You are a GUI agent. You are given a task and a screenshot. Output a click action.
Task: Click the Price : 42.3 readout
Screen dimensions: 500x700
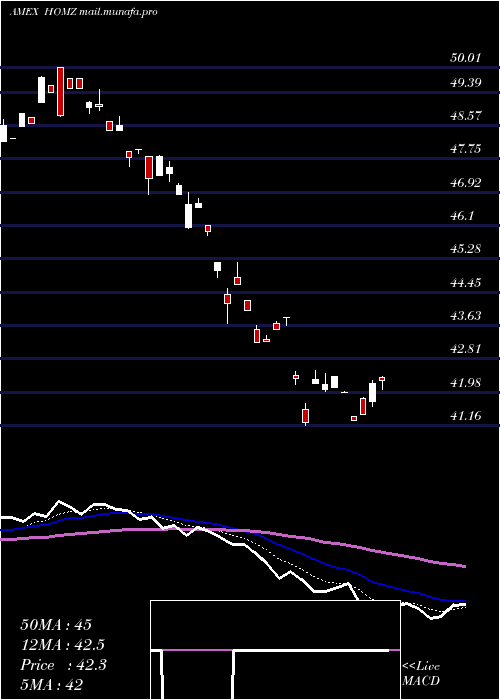point(63,665)
